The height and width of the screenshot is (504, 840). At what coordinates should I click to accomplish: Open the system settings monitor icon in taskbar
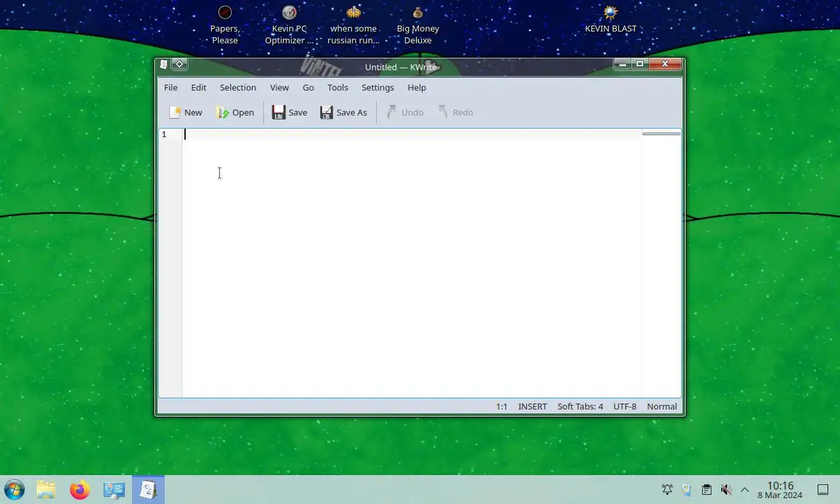click(x=114, y=490)
